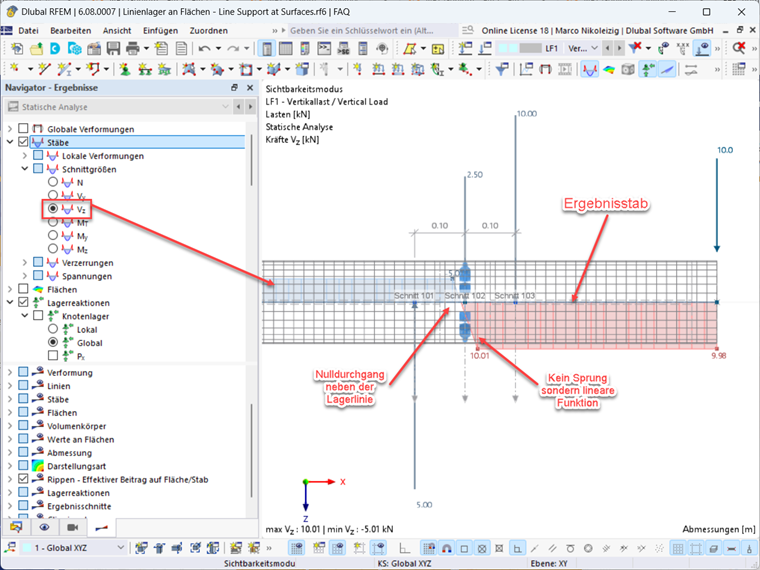Click the delete filter (funnel with X) icon
Image resolution: width=760 pixels, height=570 pixels.
pos(635,48)
